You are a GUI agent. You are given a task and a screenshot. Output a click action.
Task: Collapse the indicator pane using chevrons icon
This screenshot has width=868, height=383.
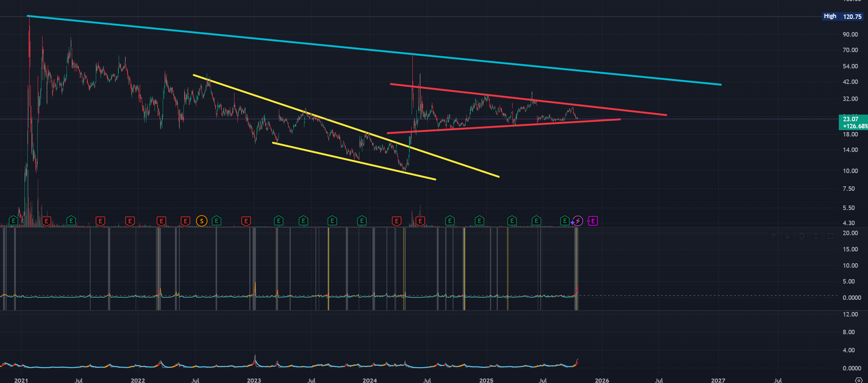(816, 236)
